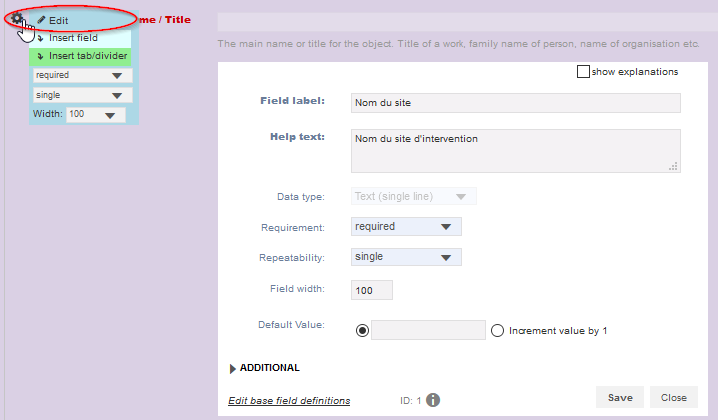The height and width of the screenshot is (420, 718).
Task: Click the info icon next to ID: 1
Action: (x=433, y=400)
